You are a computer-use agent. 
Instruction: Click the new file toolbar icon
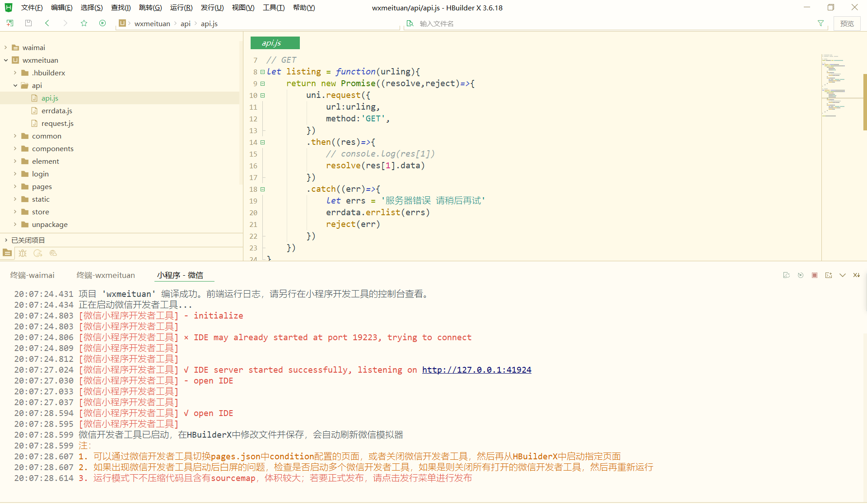tap(10, 23)
